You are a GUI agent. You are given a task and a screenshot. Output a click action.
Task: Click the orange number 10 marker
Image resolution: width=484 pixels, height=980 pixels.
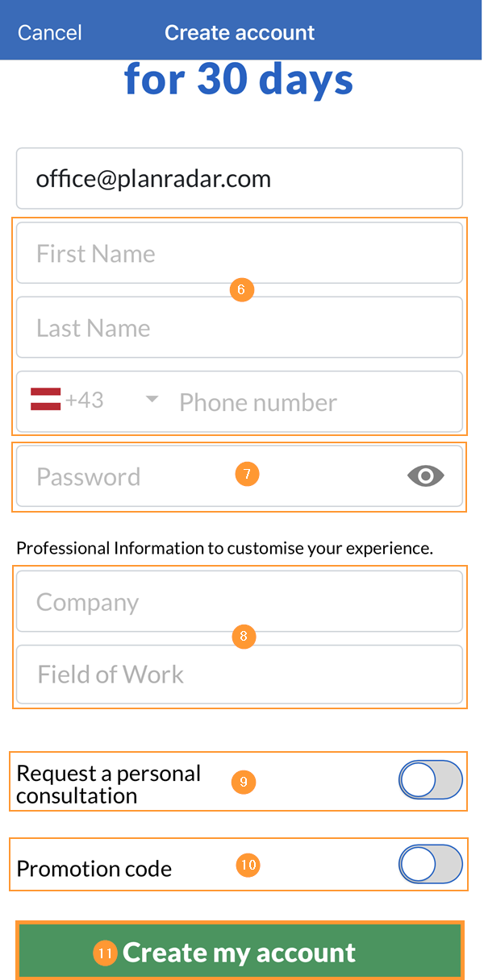248,865
